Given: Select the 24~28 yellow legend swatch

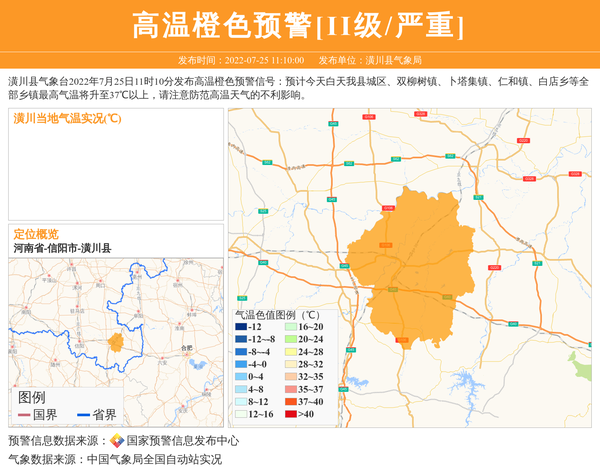Looking at the screenshot, I should coord(291,352).
